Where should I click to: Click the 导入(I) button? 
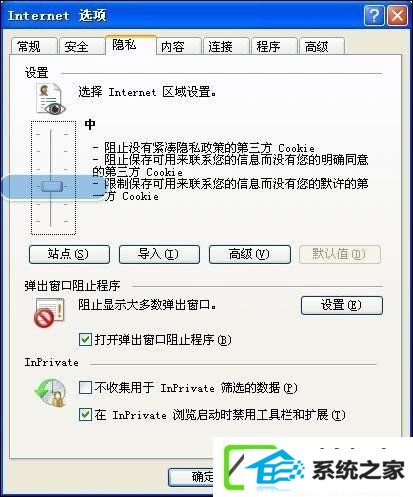[x=159, y=254]
